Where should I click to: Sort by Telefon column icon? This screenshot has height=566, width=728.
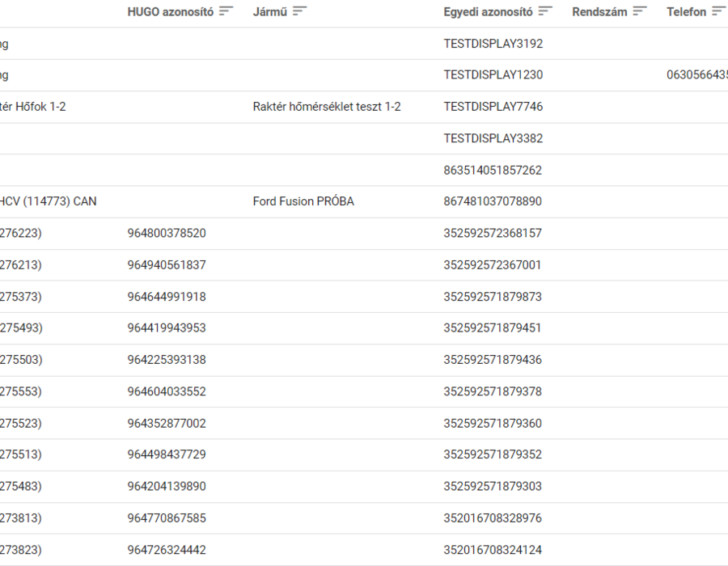[x=719, y=11]
